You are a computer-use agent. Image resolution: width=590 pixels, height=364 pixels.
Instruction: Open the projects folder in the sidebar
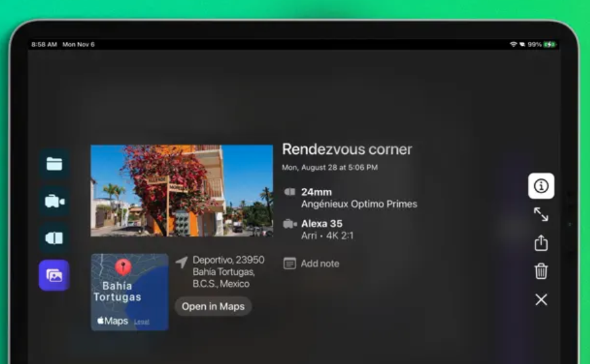coord(54,164)
